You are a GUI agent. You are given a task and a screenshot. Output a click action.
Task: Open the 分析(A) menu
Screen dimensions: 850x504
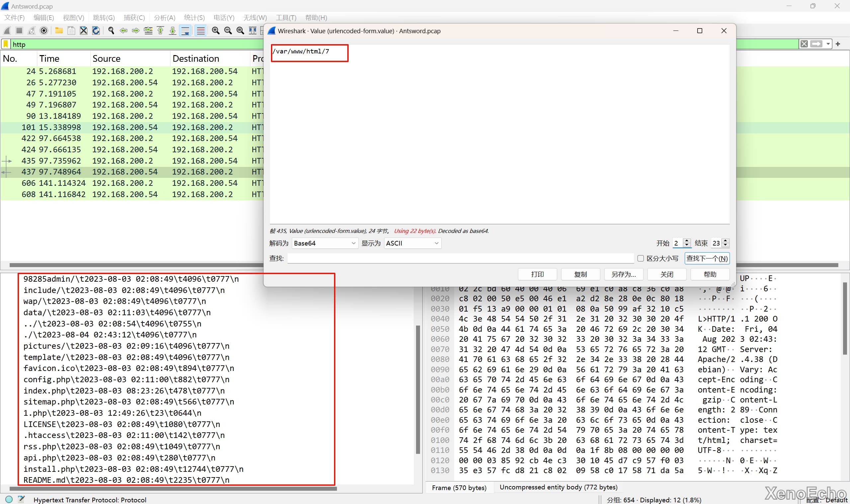tap(164, 17)
